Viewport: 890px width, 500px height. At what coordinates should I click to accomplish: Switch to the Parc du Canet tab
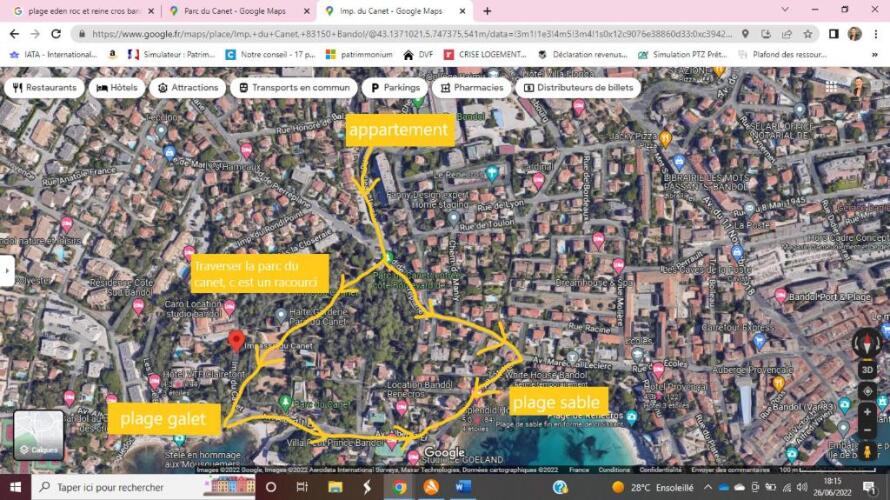click(x=235, y=11)
